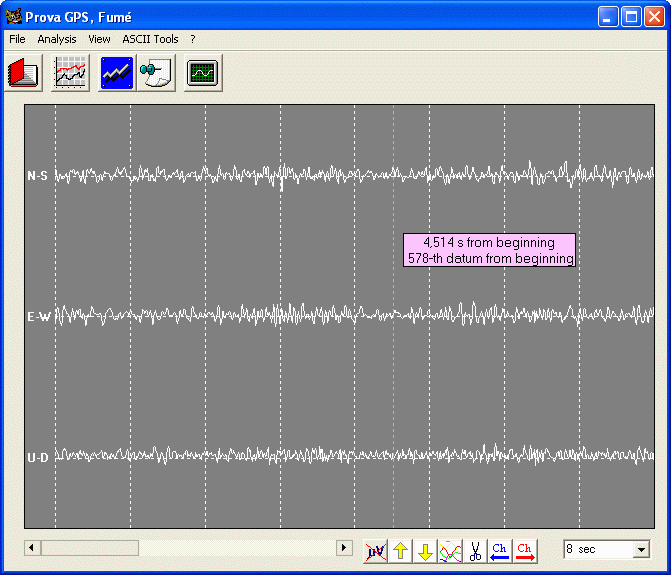Open the File menu
The width and height of the screenshot is (672, 576).
[x=17, y=39]
